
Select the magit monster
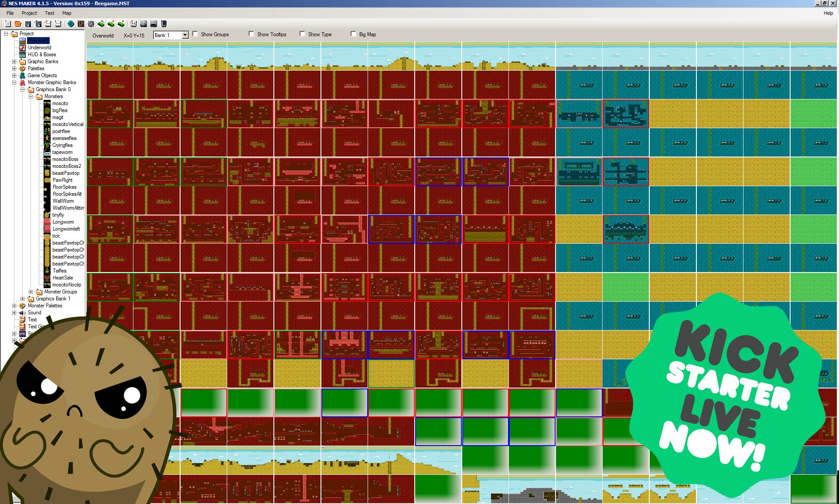[58, 117]
